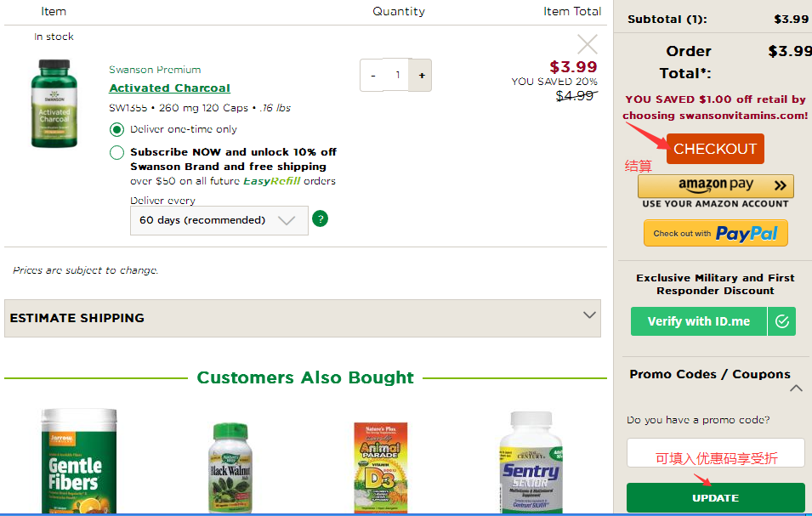812x516 pixels.
Task: Pay using the Amazon Pay button
Action: [715, 186]
